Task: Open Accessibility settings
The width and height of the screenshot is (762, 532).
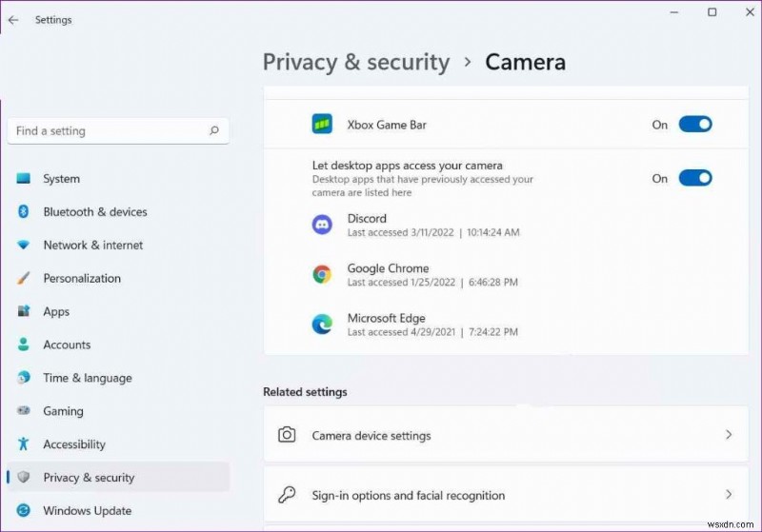Action: coord(118,444)
